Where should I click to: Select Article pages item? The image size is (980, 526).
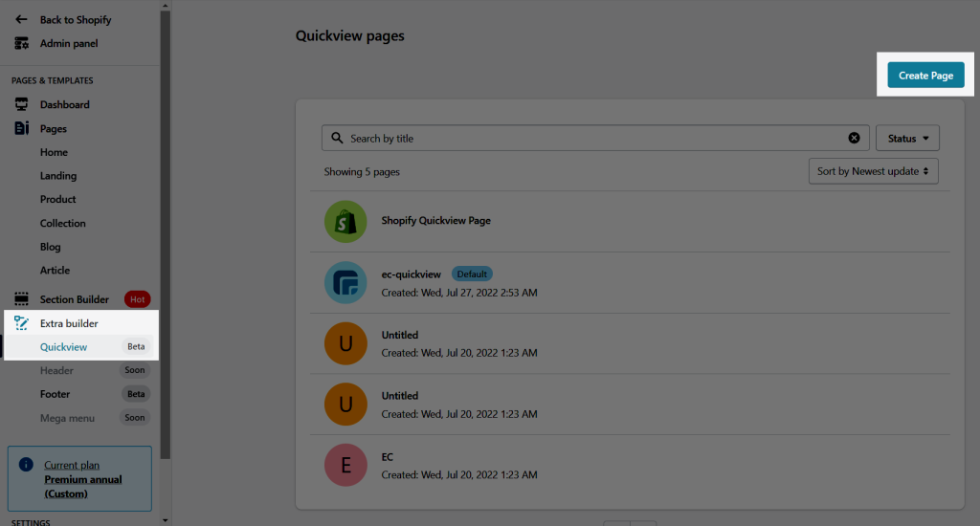(55, 270)
